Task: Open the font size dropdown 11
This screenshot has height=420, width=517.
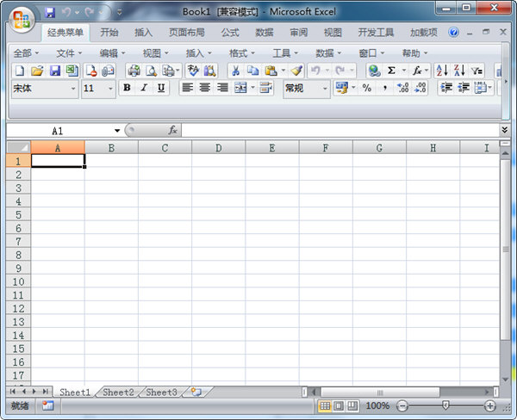Action: [x=110, y=89]
